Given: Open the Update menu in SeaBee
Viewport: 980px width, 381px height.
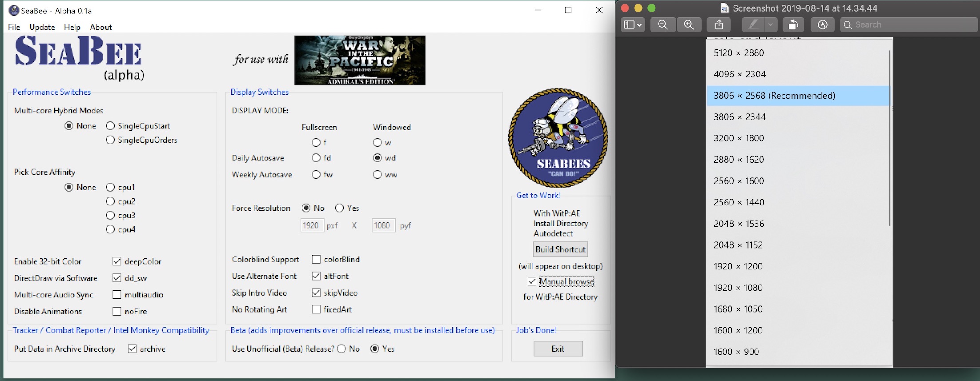Looking at the screenshot, I should click(42, 27).
